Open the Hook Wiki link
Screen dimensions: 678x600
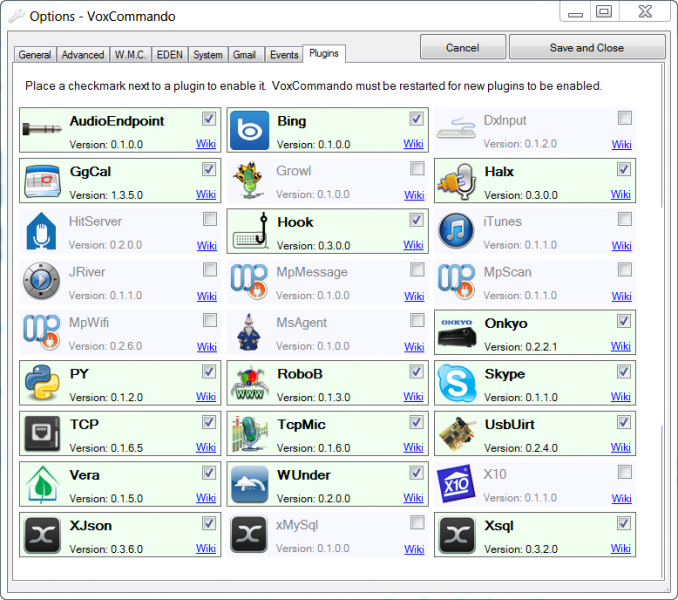click(413, 245)
